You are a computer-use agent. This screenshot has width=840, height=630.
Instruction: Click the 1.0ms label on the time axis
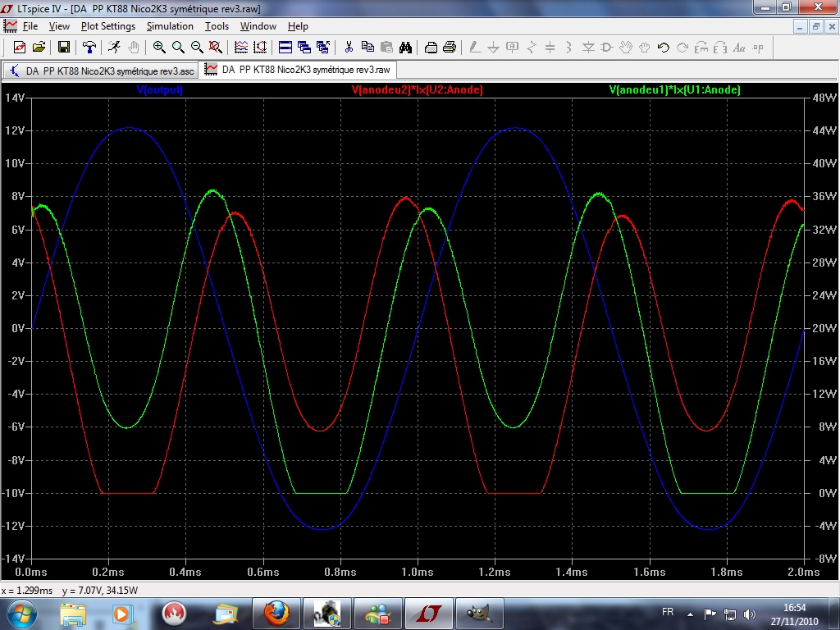(x=418, y=572)
